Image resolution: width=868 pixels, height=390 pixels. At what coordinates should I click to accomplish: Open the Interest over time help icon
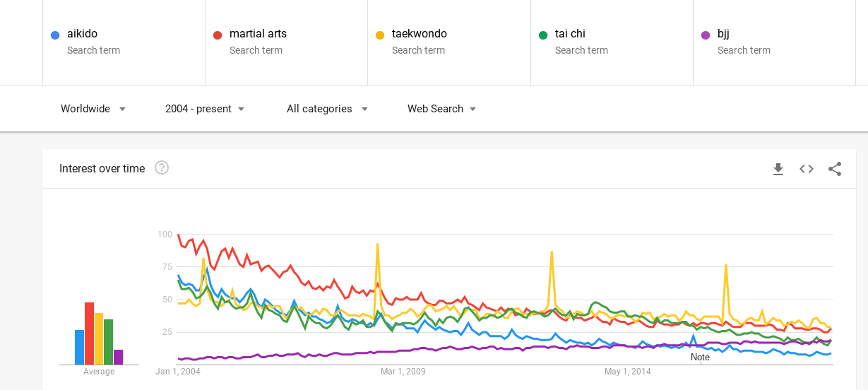tap(162, 168)
